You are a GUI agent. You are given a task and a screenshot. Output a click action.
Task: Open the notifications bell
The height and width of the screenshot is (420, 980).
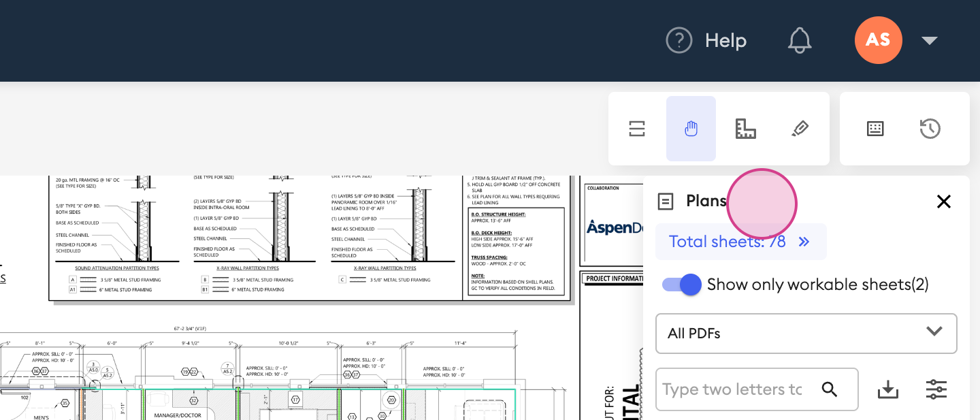[x=800, y=41]
